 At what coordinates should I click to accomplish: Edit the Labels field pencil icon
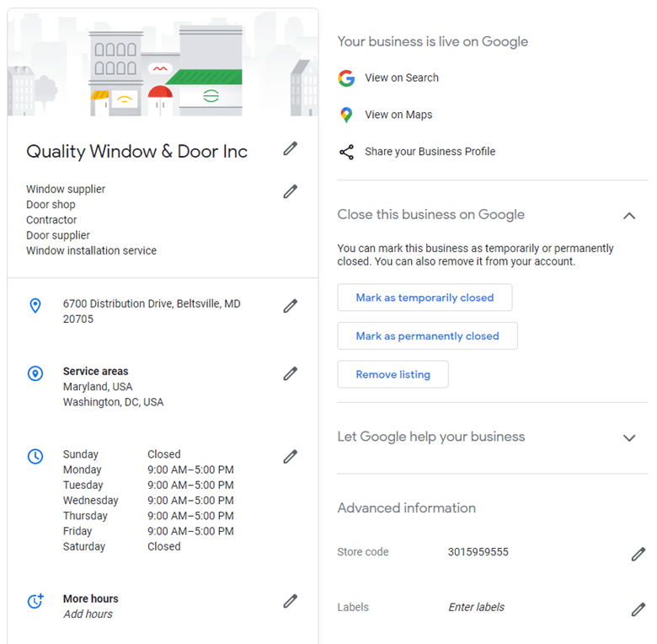point(638,609)
